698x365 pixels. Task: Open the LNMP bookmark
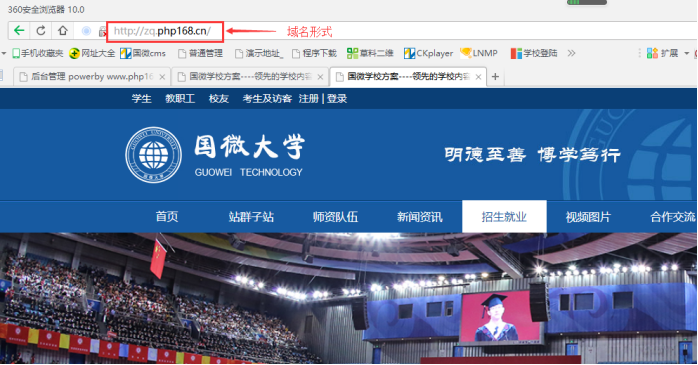[479, 53]
